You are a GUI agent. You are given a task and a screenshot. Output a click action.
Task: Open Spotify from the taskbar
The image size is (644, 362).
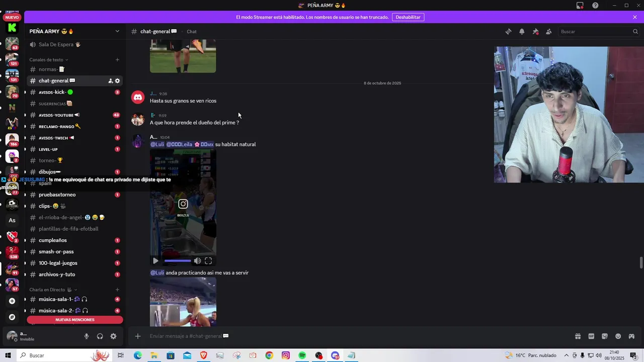coord(302,355)
